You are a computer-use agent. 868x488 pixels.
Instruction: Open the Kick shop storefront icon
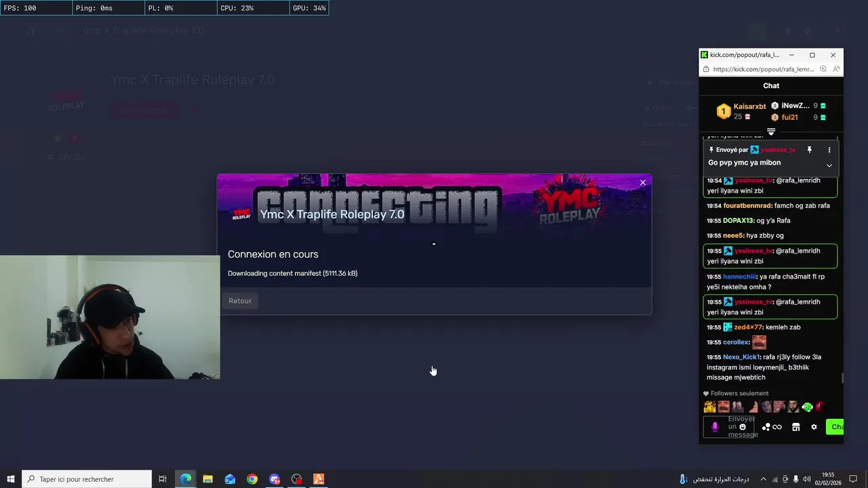tap(796, 427)
